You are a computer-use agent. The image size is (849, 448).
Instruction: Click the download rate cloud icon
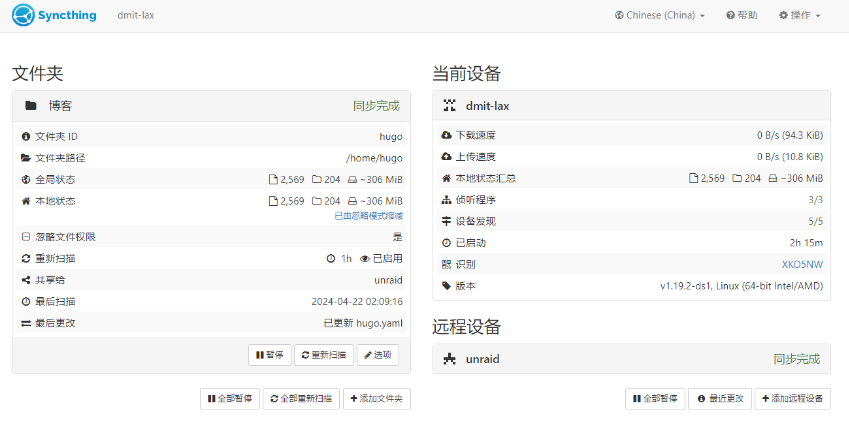point(446,135)
